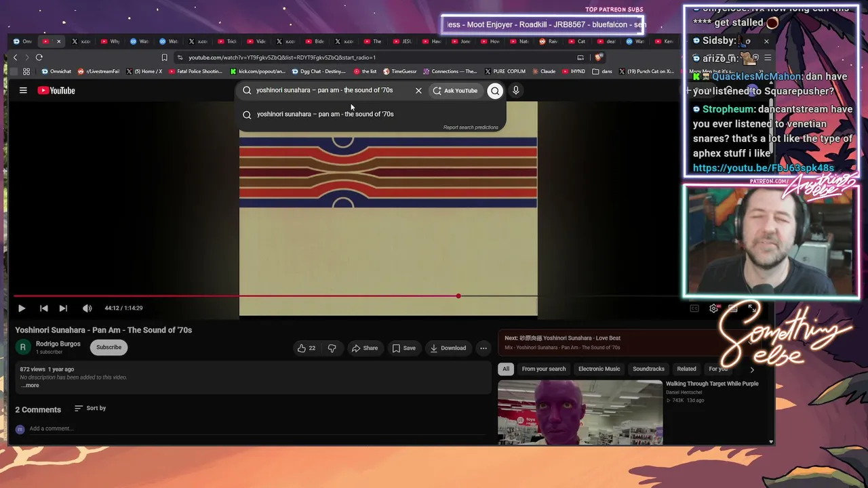Viewport: 868px width, 488px height.
Task: Open the Sort by comments dropdown
Action: click(x=90, y=408)
